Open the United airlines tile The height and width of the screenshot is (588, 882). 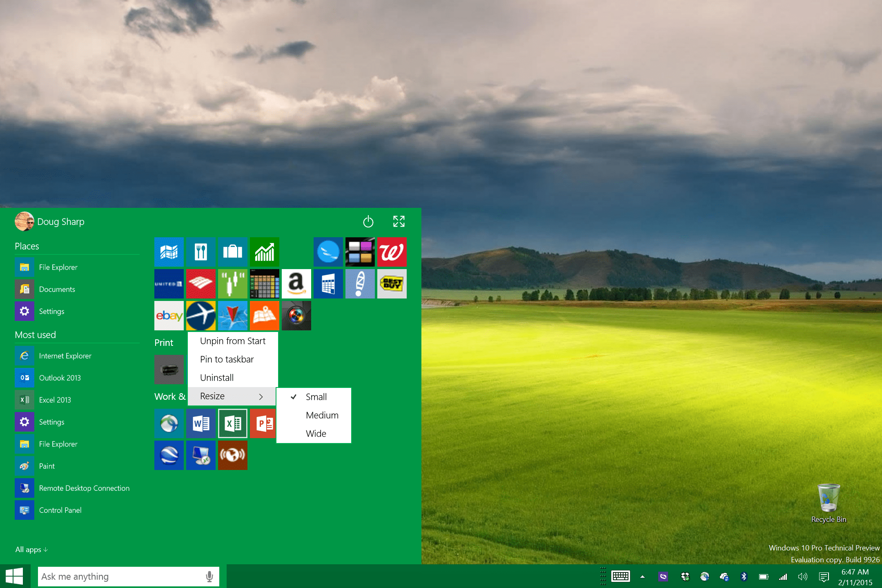(169, 284)
